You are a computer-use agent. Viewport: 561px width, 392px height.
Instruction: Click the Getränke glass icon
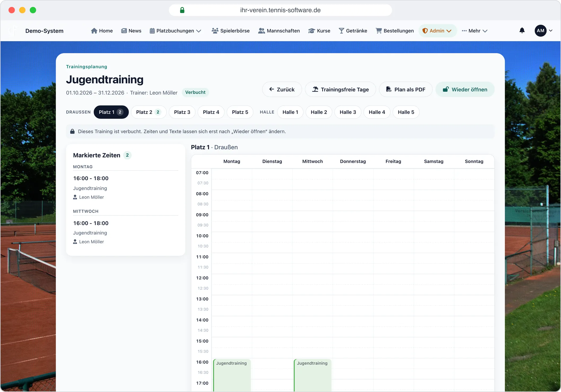tap(341, 31)
